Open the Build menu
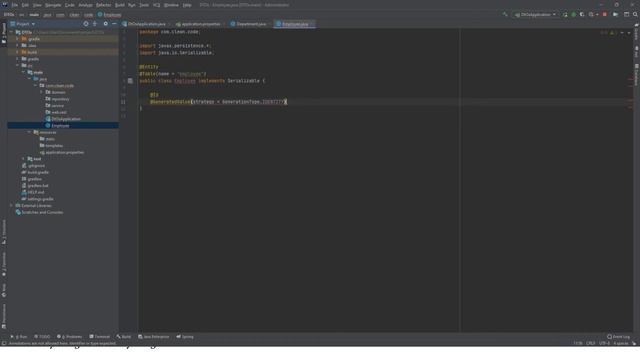This screenshot has height=360, width=640. [120, 5]
